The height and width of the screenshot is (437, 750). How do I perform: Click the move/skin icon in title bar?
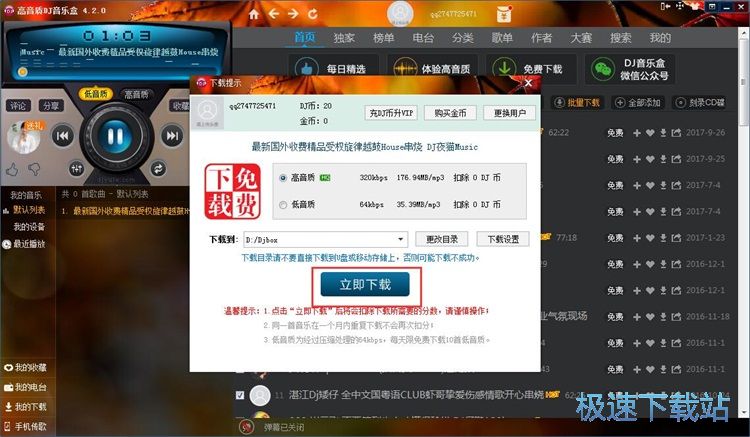(x=680, y=6)
